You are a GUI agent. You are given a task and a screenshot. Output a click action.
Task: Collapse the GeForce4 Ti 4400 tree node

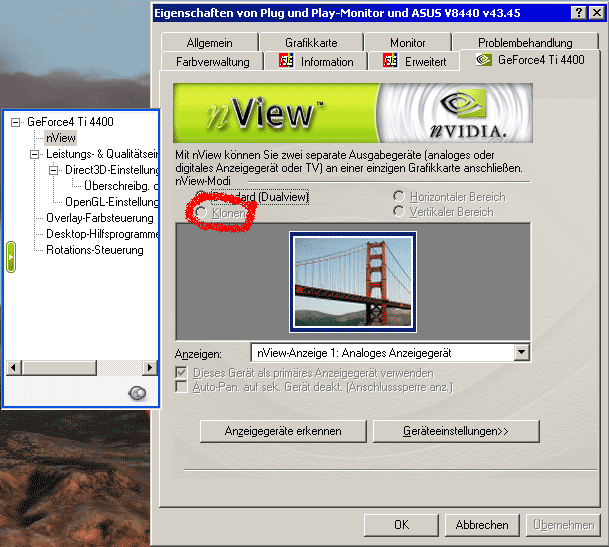pos(16,122)
